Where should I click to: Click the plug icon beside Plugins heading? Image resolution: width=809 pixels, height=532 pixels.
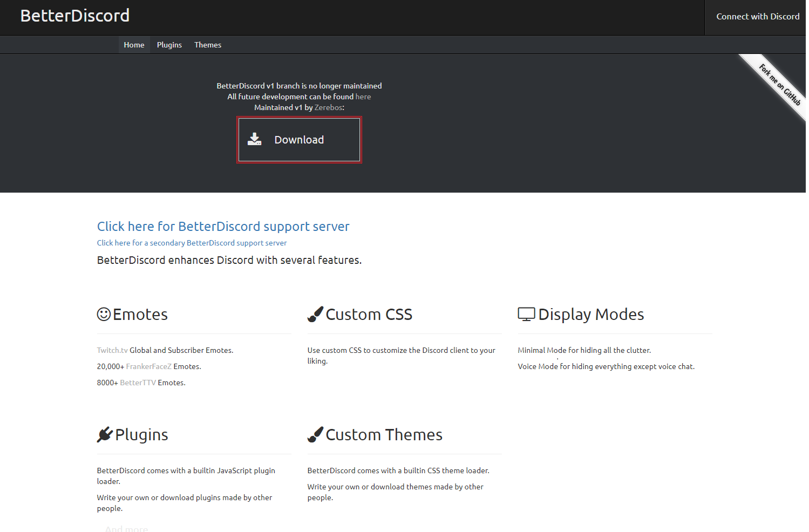tap(105, 434)
